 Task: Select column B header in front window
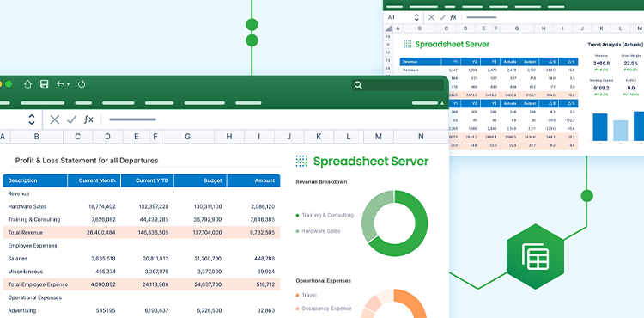coord(37,137)
